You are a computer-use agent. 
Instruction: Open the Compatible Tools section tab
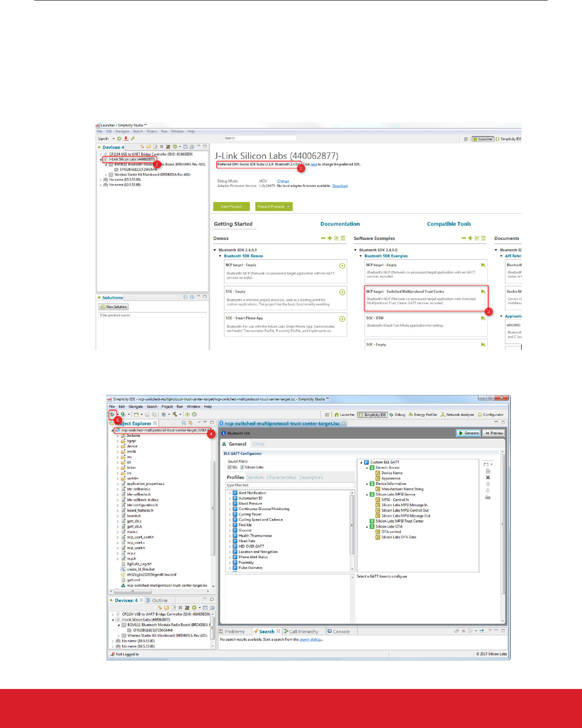449,224
